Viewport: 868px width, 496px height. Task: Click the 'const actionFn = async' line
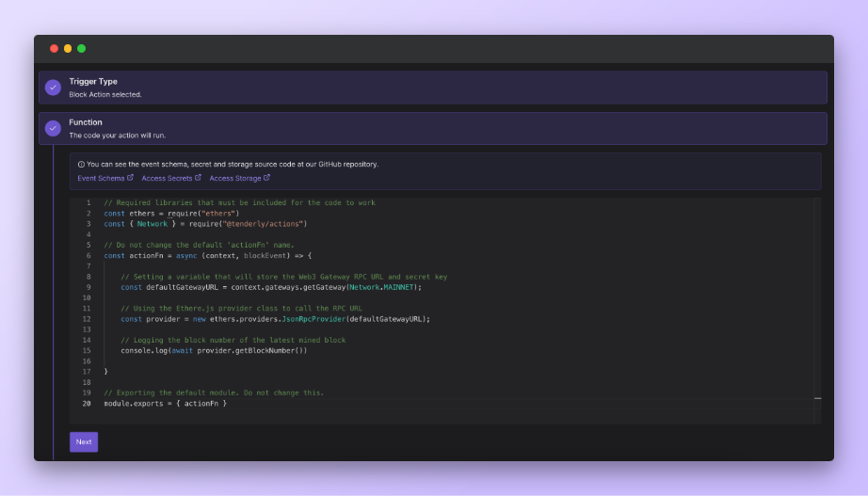click(208, 256)
